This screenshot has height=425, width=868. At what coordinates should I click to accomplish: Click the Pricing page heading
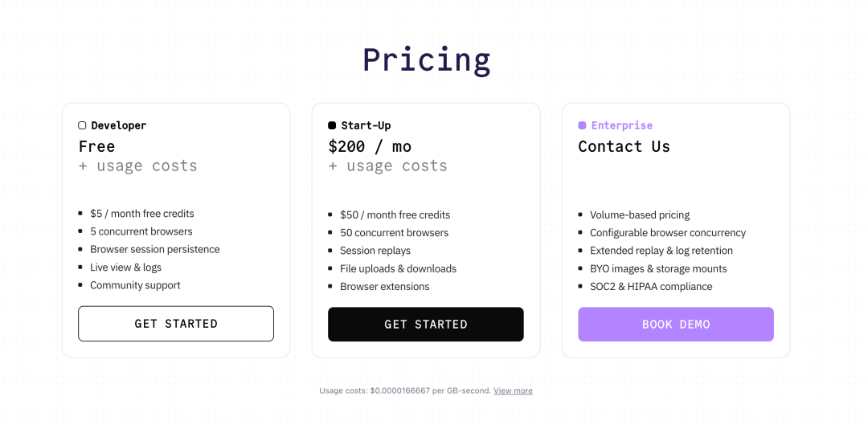(x=426, y=60)
